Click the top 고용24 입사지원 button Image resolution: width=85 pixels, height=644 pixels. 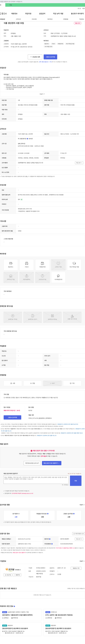[x=50, y=57]
